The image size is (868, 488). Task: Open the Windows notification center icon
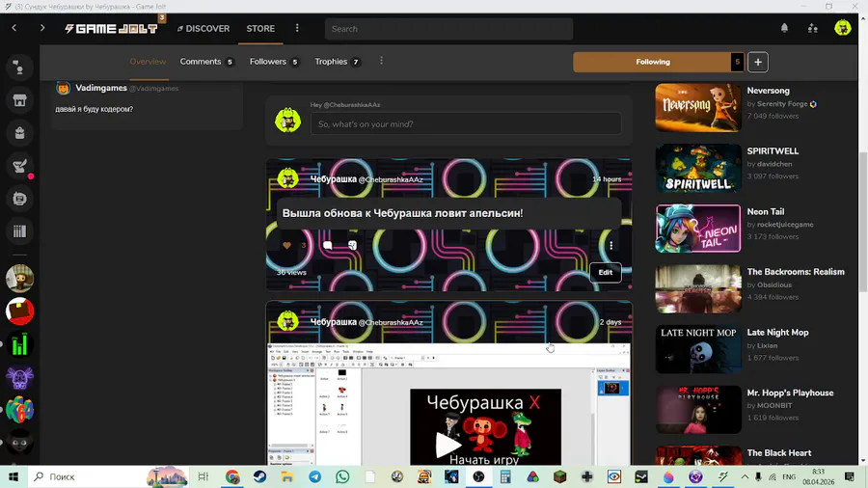(x=849, y=476)
